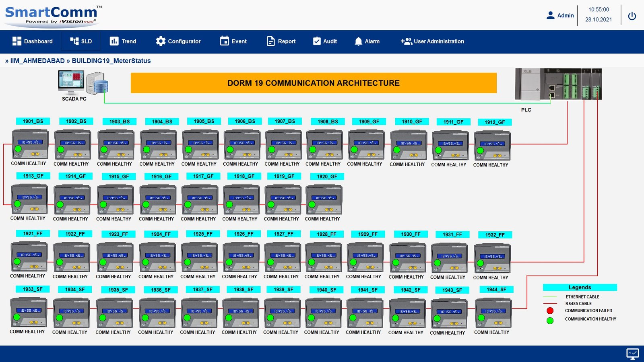
Task: Select the 1920_GF meter device
Action: click(324, 200)
